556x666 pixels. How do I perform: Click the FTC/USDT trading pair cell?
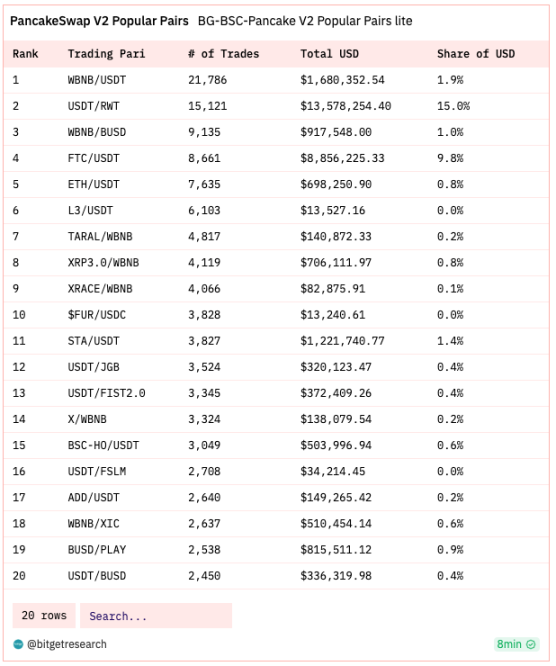click(x=93, y=158)
